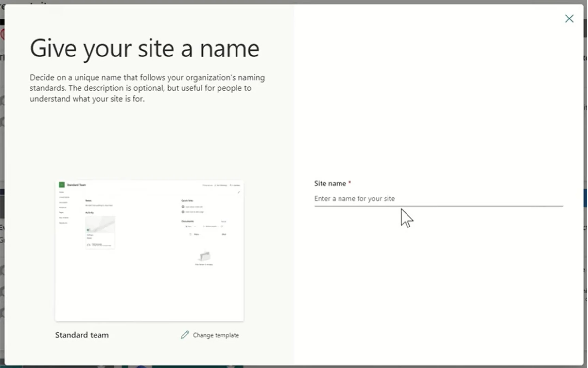Click the document icon beside the Name column

click(x=191, y=234)
